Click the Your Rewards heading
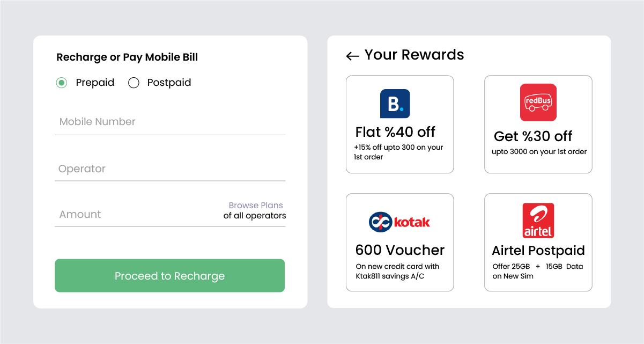Screen dimensions: 644x344 point(414,55)
